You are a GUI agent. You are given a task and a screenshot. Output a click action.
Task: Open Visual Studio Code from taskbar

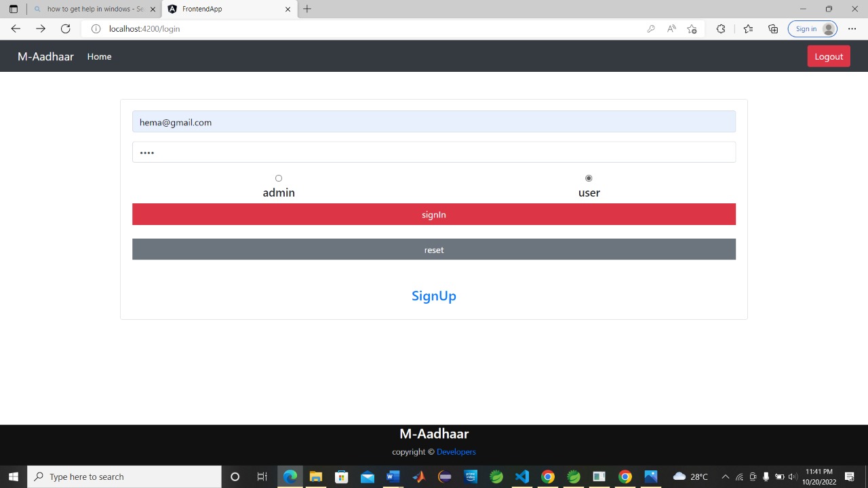coord(521,476)
